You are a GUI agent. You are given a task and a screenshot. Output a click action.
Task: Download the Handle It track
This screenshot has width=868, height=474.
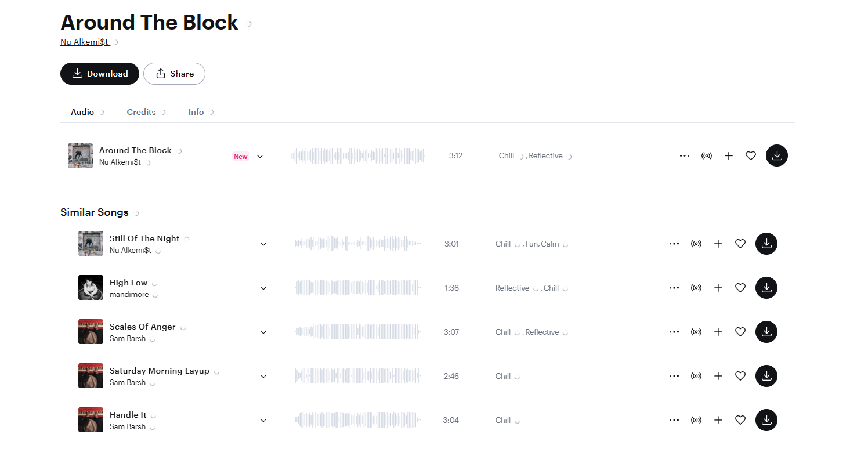766,419
